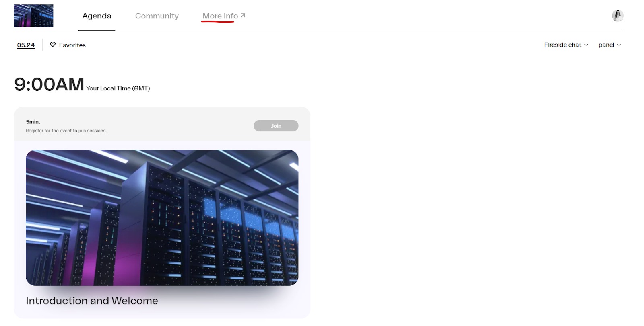Switch to the Agenda tab
Viewport: 644px width, 326px height.
(97, 16)
